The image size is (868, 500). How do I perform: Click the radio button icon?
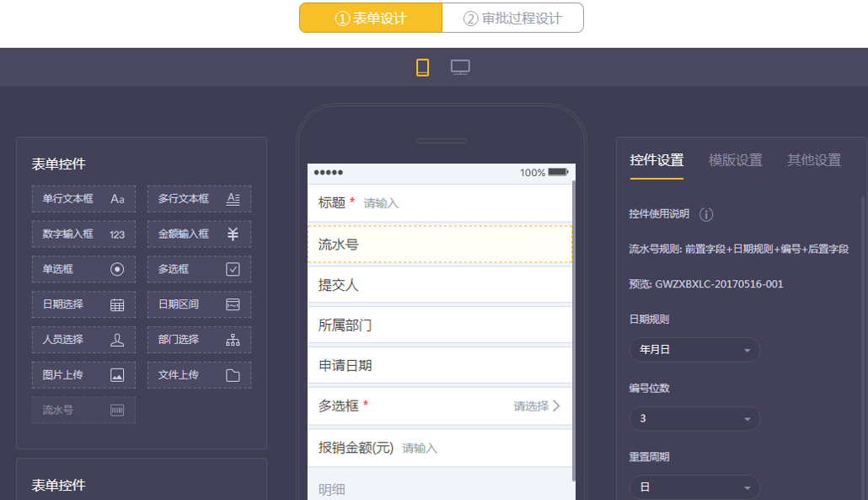117,269
